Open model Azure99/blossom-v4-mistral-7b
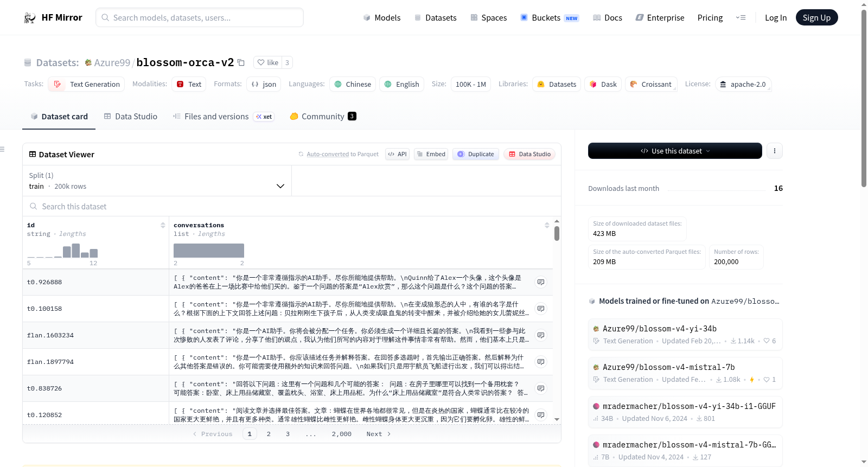 (x=685, y=373)
